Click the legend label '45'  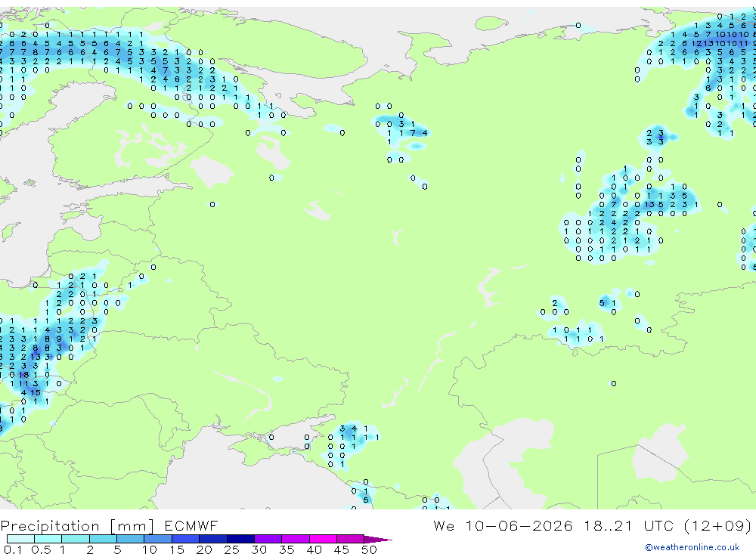coord(342,549)
